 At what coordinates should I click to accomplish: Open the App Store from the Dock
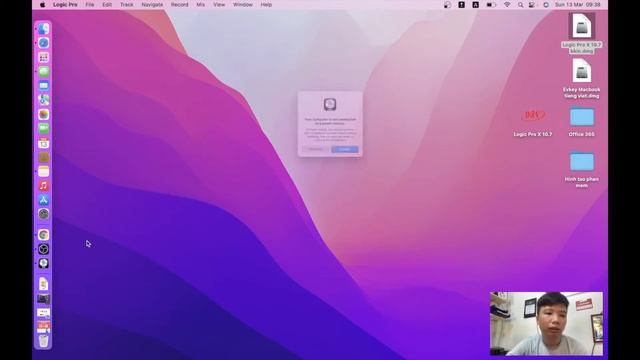[44, 200]
